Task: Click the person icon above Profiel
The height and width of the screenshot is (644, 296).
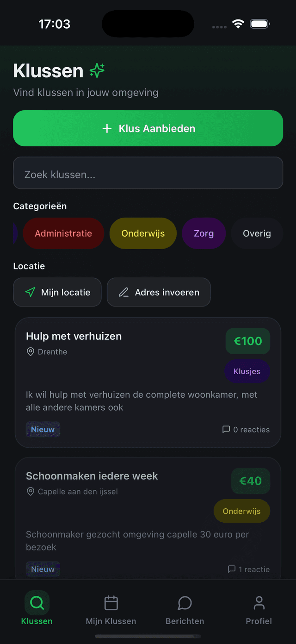Action: click(259, 602)
